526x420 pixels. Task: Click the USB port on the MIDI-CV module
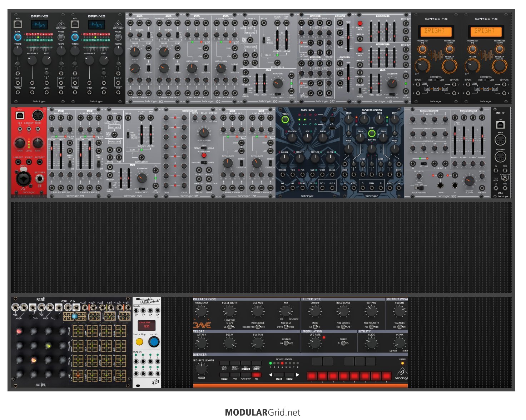click(x=500, y=125)
